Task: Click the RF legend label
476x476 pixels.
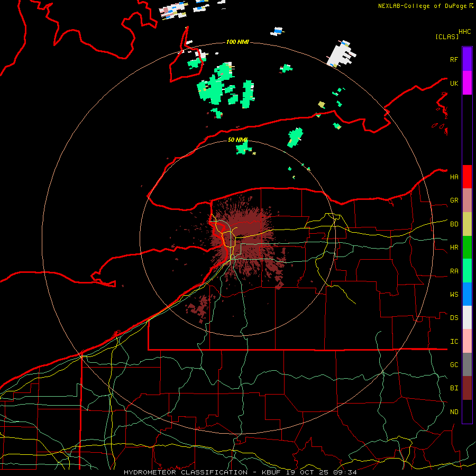Action: 454,59
